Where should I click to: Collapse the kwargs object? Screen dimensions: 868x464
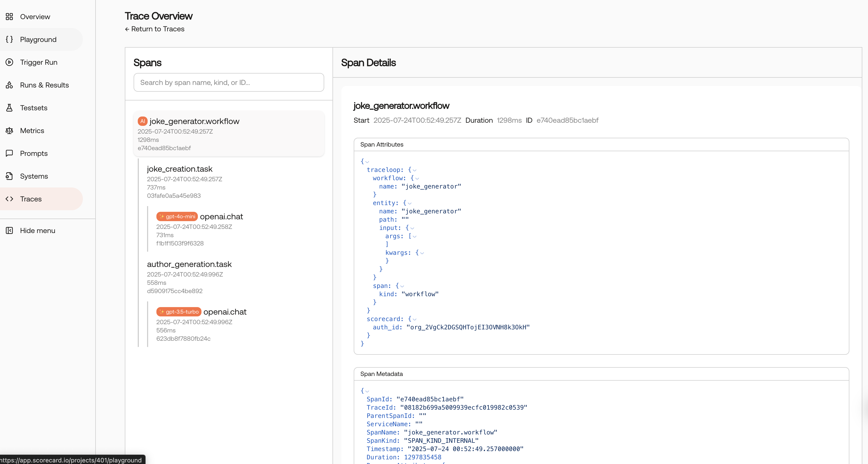click(422, 253)
